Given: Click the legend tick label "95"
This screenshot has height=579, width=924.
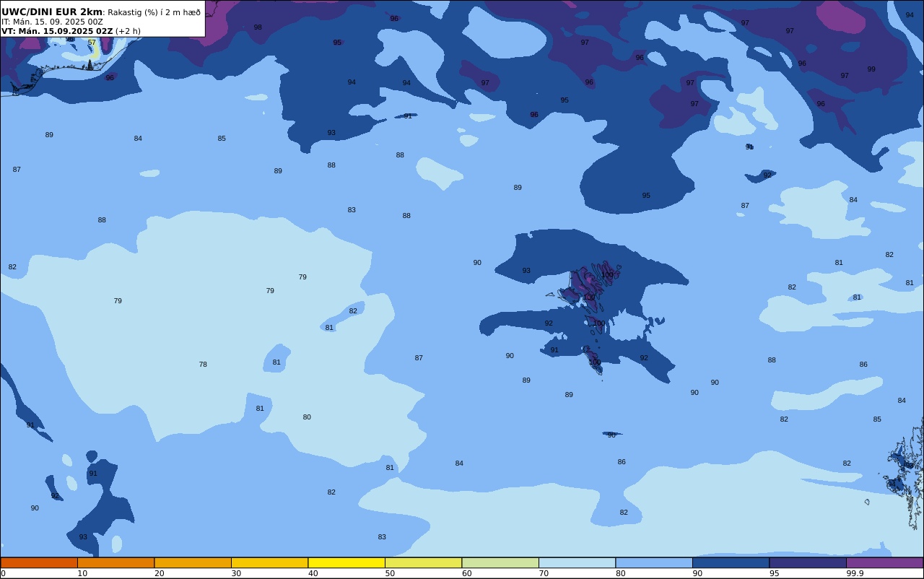Looking at the screenshot, I should pos(774,573).
